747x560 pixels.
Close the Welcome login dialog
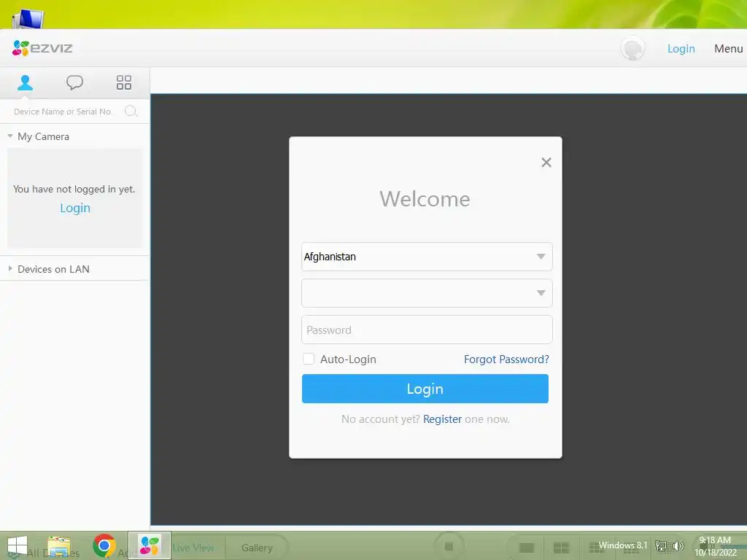pyautogui.click(x=546, y=163)
